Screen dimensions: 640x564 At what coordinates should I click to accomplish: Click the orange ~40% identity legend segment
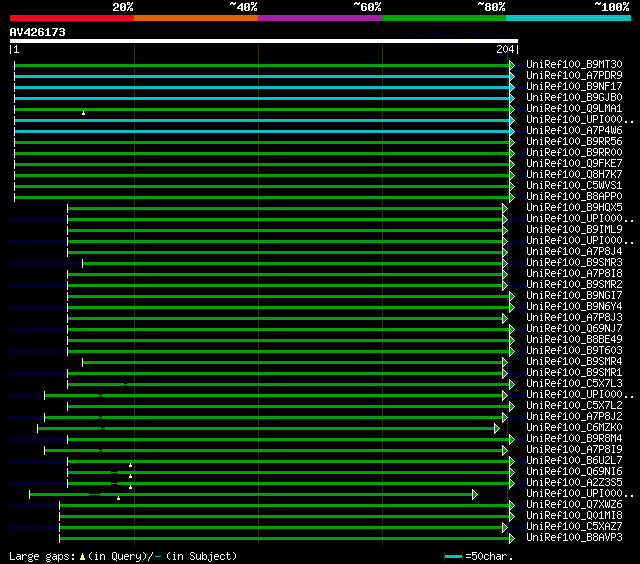click(x=196, y=18)
